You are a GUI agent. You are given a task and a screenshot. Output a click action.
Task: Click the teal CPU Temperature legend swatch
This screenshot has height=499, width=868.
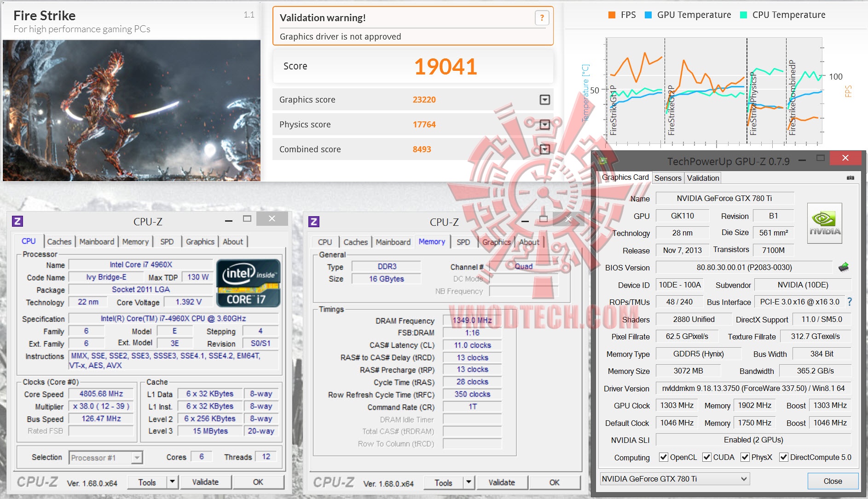[x=743, y=15]
